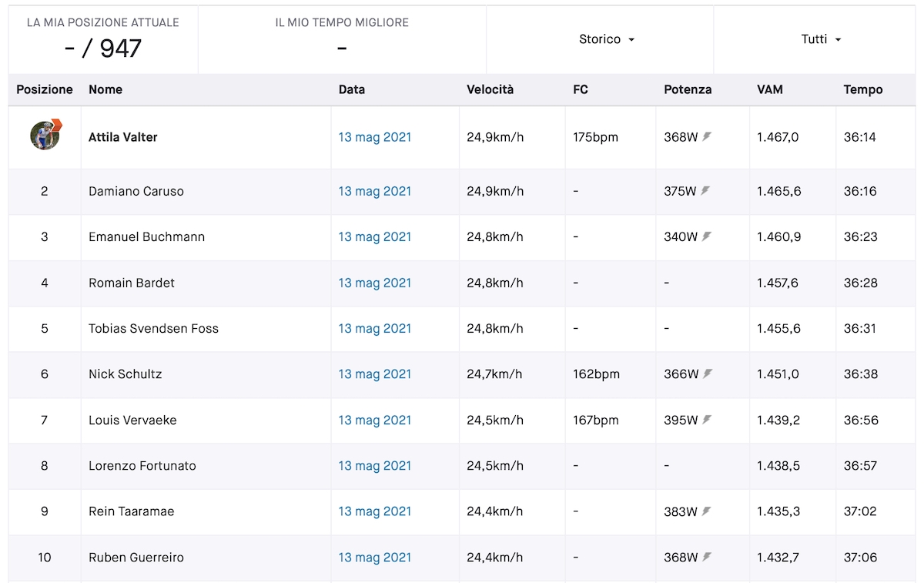The height and width of the screenshot is (583, 924).
Task: Click Attila Valter's profile avatar
Action: (45, 135)
